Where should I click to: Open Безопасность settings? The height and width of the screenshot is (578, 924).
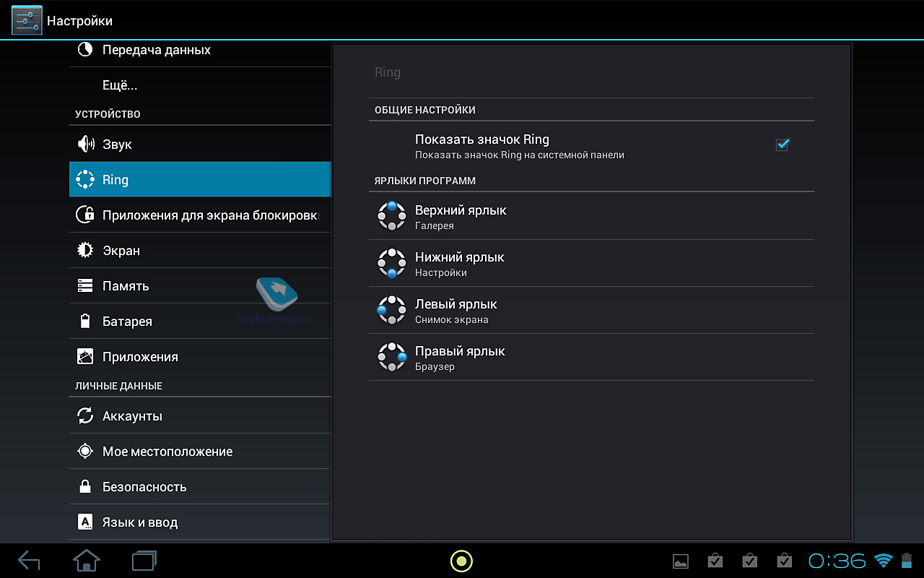click(x=200, y=486)
